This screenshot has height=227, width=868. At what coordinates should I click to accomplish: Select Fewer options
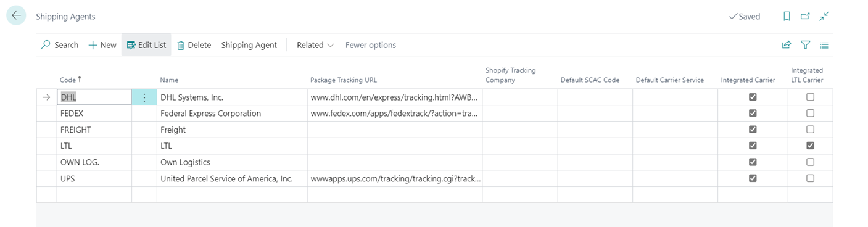coord(371,45)
